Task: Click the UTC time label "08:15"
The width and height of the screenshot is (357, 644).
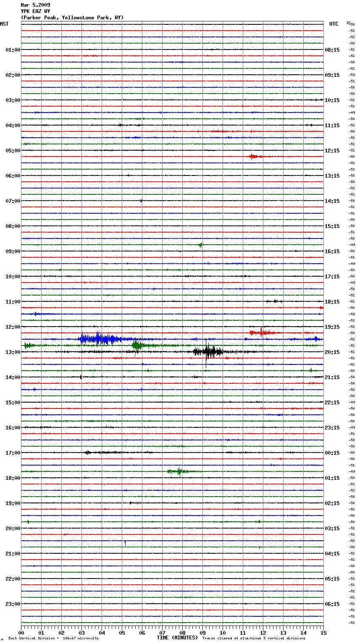Action: [332, 50]
